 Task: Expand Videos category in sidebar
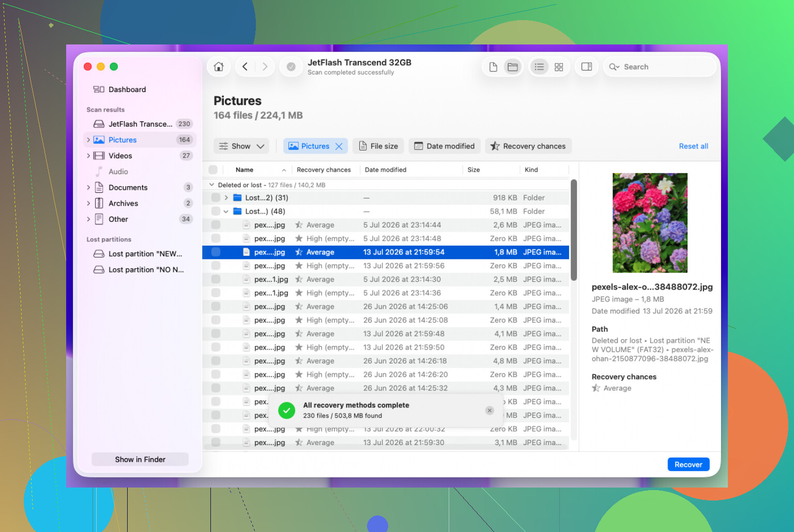[x=88, y=156]
